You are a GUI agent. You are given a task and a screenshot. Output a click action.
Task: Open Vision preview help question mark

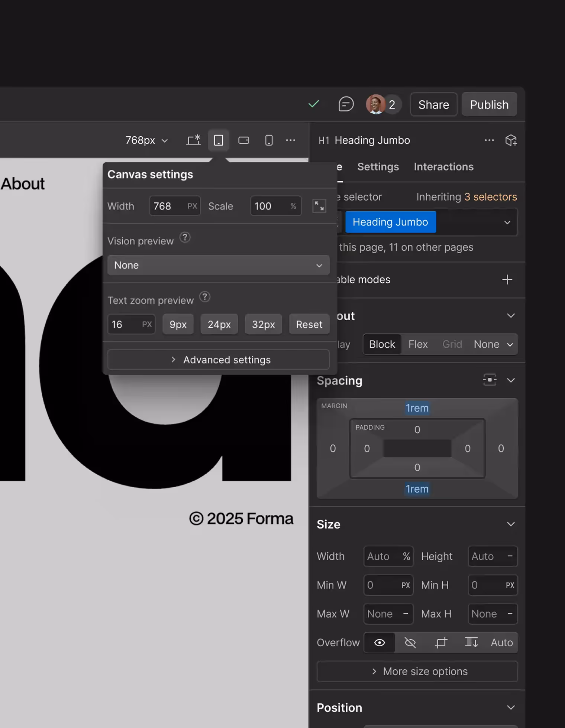coord(185,237)
